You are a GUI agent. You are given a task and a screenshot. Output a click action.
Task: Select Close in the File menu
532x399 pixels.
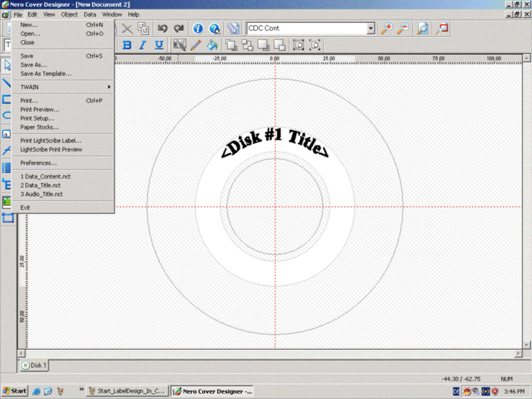pyautogui.click(x=63, y=42)
